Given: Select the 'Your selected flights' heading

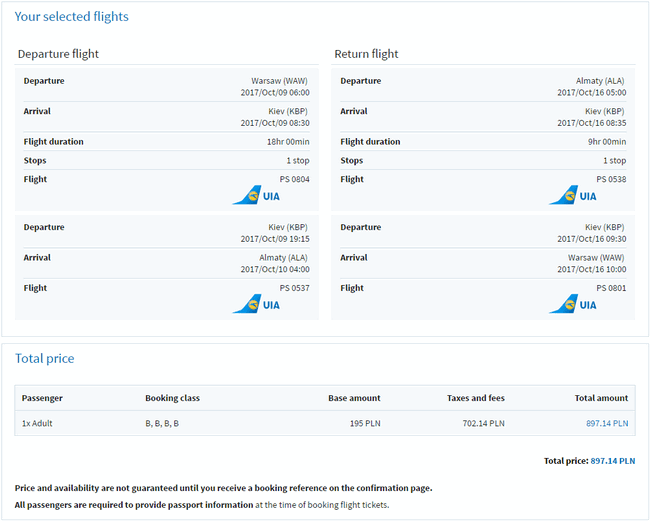Looking at the screenshot, I should pos(71,17).
